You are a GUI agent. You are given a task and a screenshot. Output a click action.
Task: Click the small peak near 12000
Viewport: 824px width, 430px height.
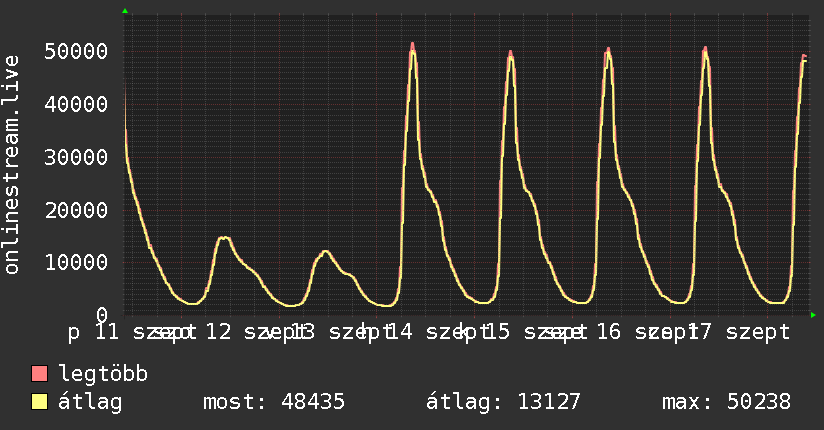tap(325, 251)
